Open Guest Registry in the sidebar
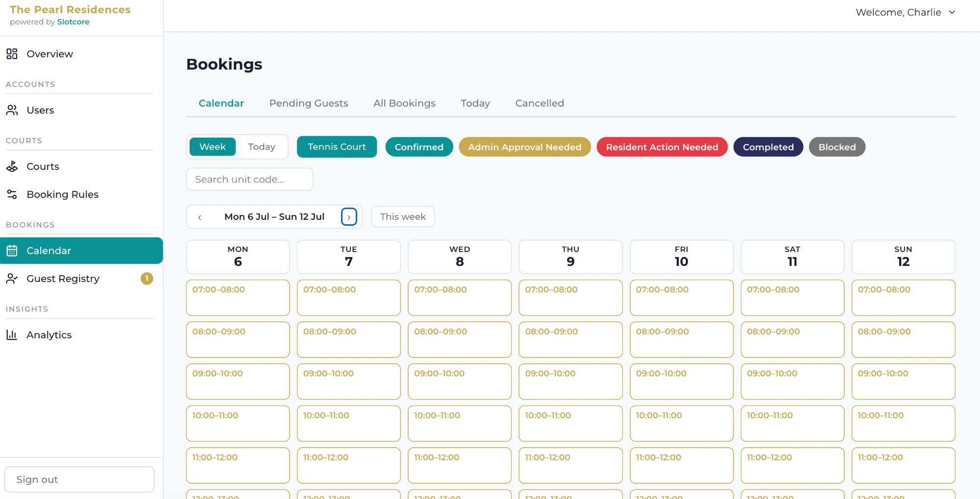This screenshot has height=499, width=980. pyautogui.click(x=81, y=279)
